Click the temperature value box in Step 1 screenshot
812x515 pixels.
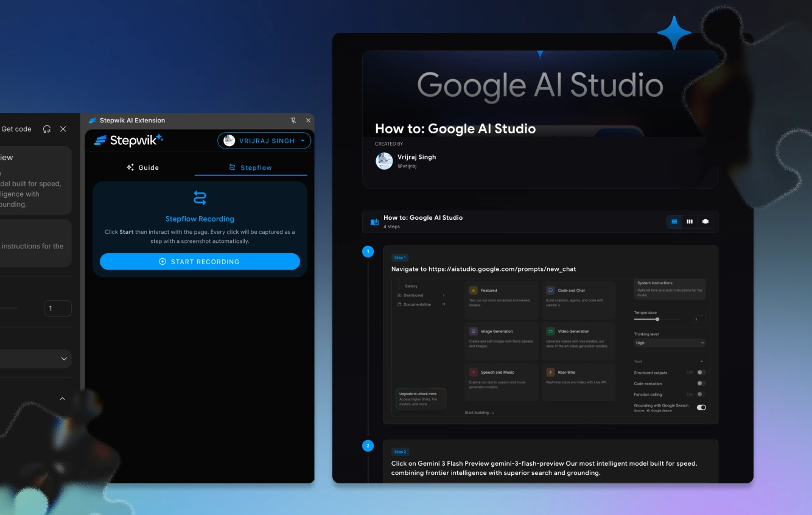(x=699, y=319)
